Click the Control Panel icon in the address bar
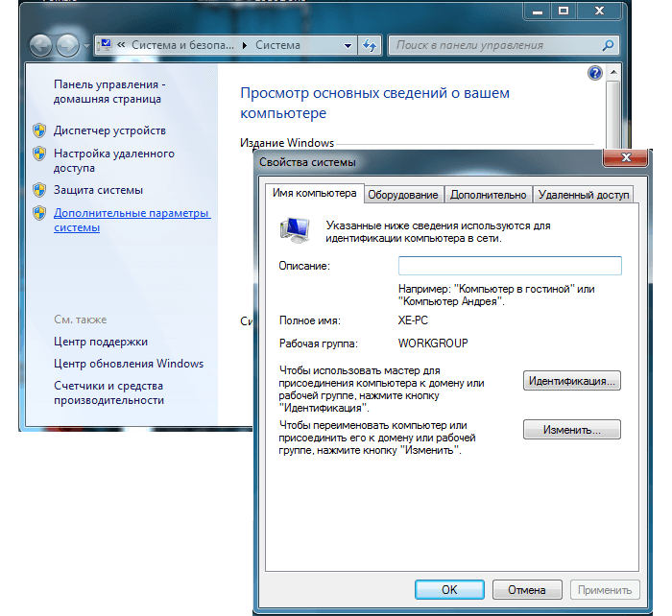The height and width of the screenshot is (616, 672). tap(105, 45)
